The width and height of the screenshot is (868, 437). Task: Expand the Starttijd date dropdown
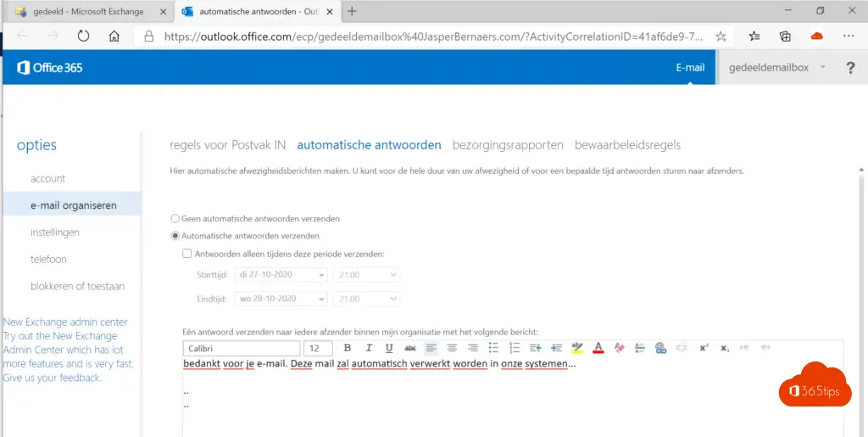point(321,275)
